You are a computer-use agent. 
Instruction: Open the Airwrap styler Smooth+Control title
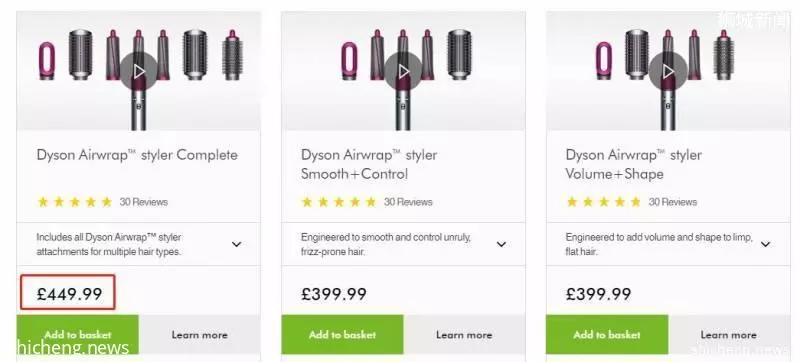point(369,164)
